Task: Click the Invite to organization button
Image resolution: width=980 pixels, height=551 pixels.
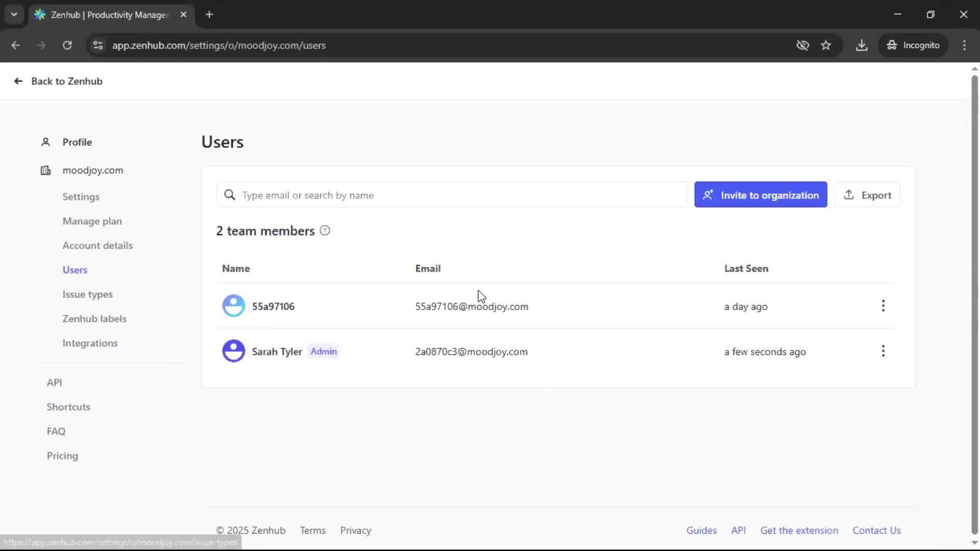Action: tap(760, 194)
